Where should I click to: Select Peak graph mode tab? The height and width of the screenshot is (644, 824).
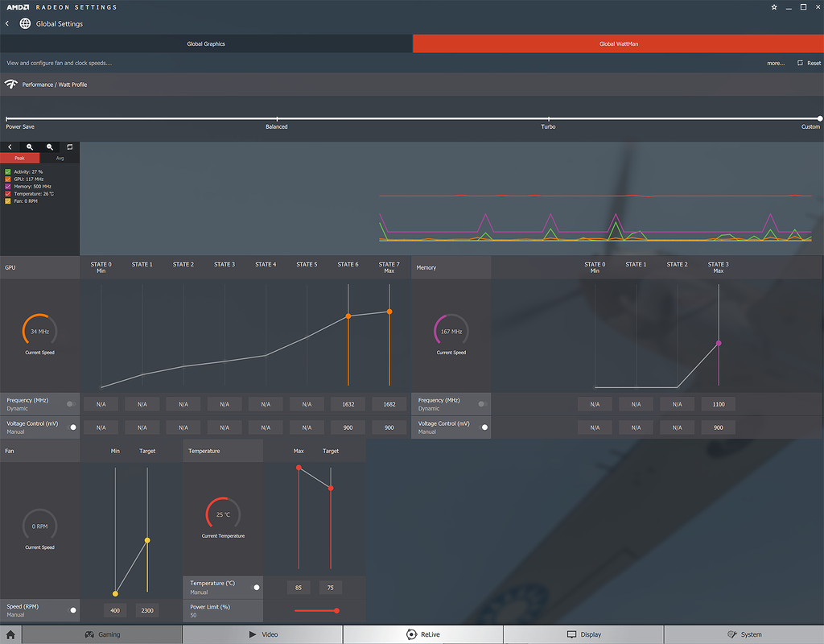[x=19, y=158]
